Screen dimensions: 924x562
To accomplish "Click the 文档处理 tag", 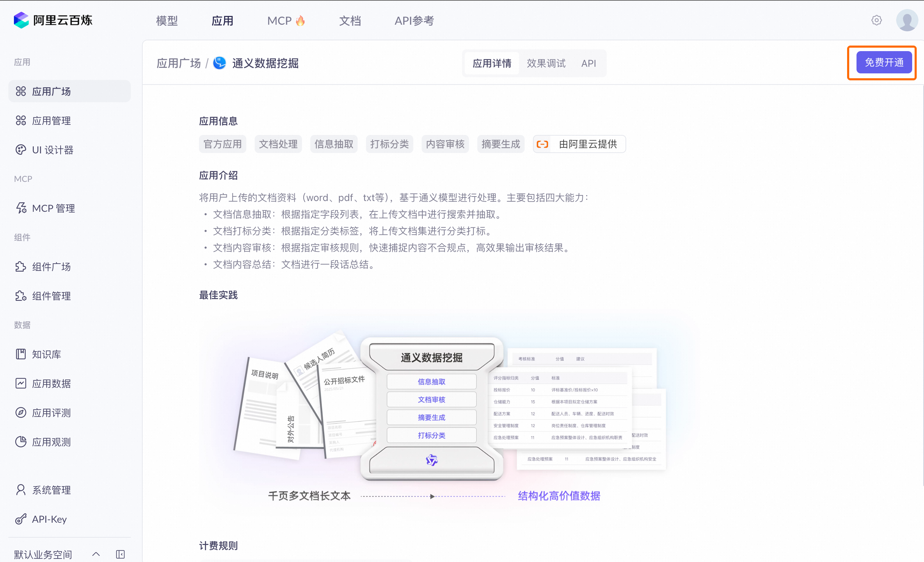I will (x=278, y=144).
